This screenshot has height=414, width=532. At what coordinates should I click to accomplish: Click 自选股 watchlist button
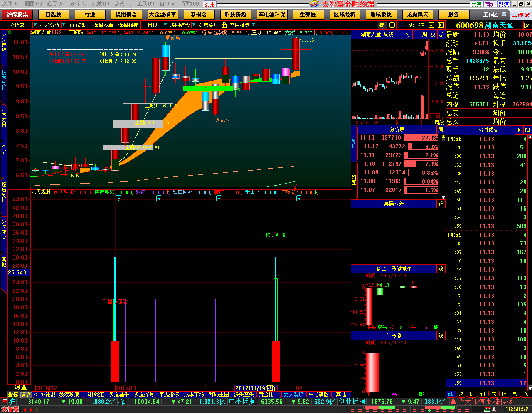[x=54, y=15]
